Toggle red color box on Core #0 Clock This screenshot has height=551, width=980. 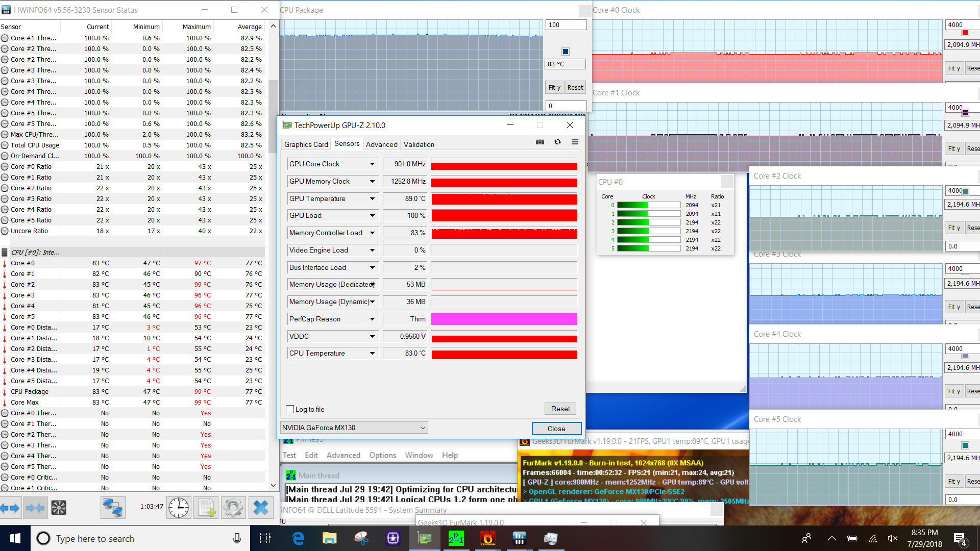[965, 33]
